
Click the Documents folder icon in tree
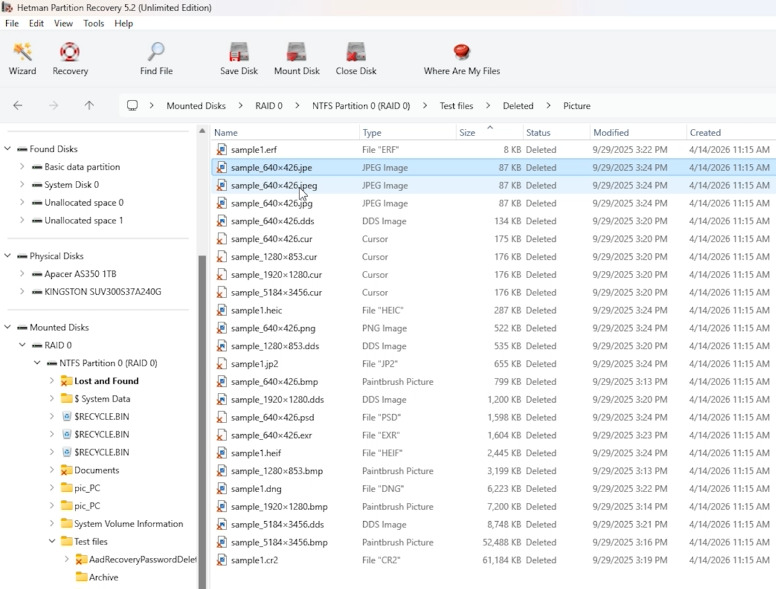(66, 470)
